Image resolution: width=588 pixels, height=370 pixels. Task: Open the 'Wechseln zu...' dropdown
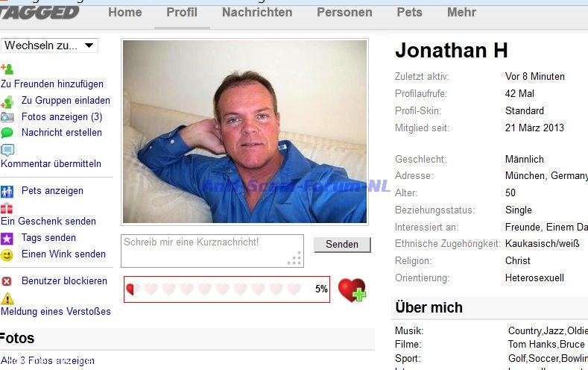tap(49, 46)
